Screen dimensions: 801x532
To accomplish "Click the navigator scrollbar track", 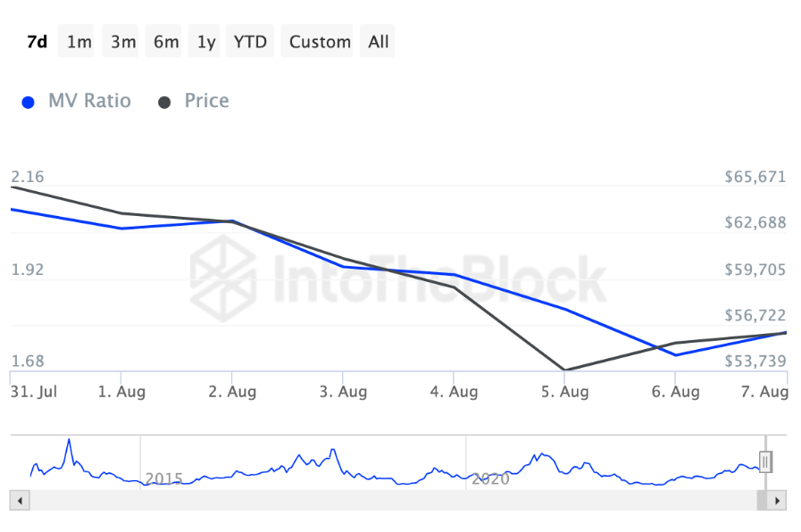I will coord(384,501).
